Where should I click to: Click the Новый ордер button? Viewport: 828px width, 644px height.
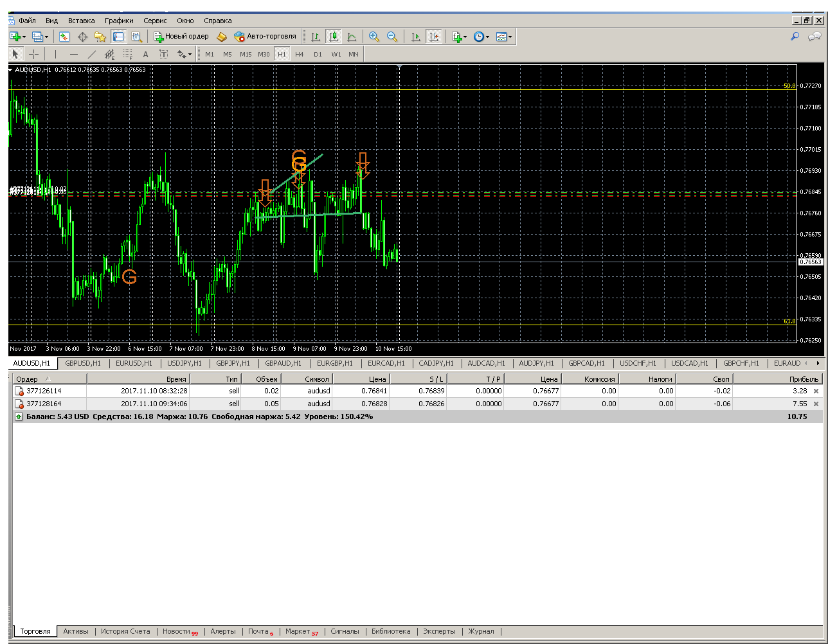click(x=181, y=37)
